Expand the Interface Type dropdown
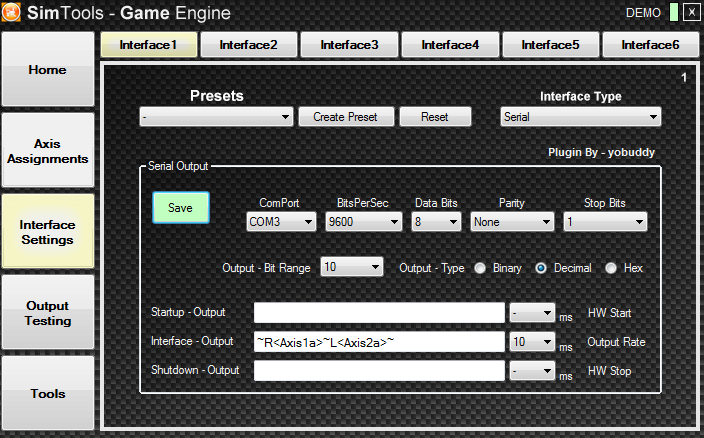The width and height of the screenshot is (704, 438). pyautogui.click(x=580, y=117)
